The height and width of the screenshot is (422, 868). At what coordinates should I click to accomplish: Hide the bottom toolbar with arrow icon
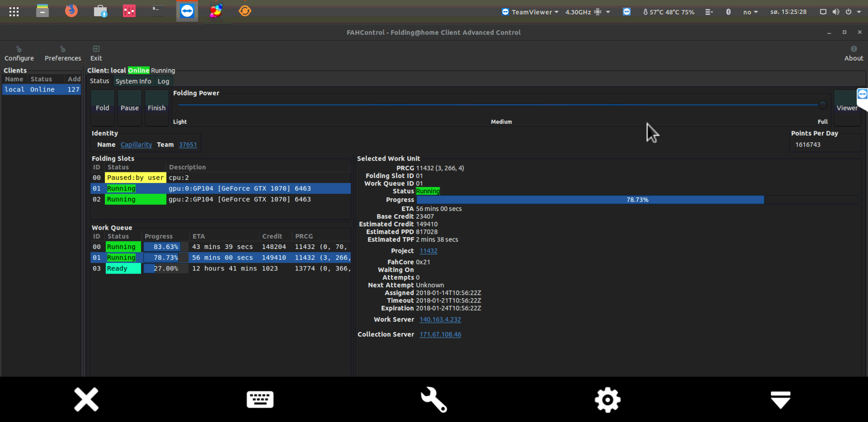(x=780, y=400)
